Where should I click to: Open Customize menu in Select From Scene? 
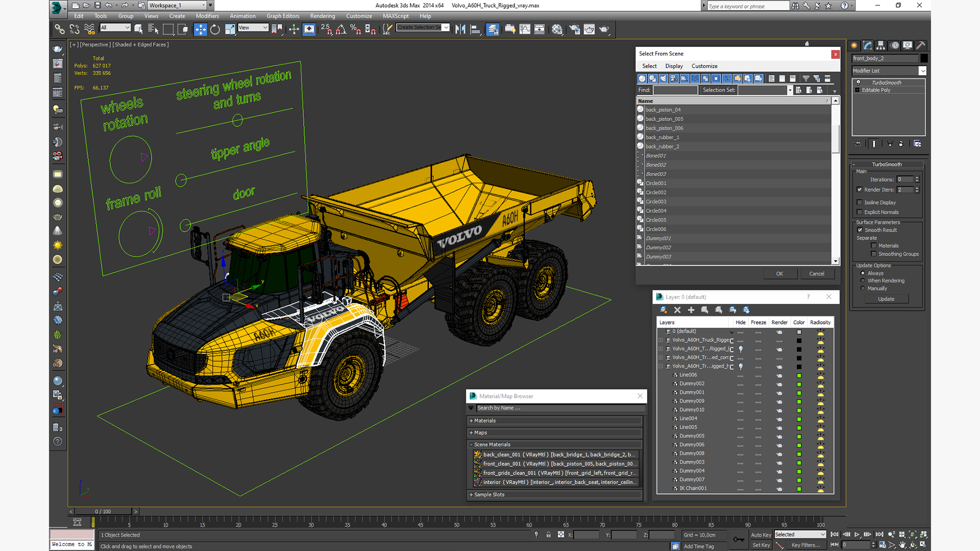click(704, 66)
